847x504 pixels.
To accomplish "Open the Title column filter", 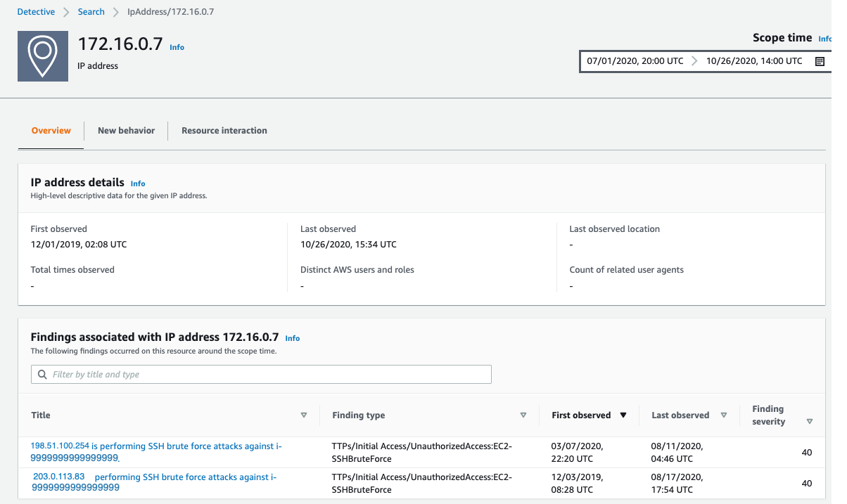I will coord(305,415).
